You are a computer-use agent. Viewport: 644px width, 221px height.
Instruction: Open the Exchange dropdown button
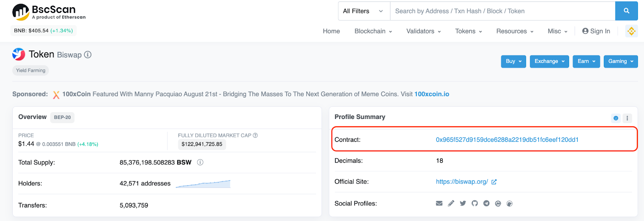point(549,61)
